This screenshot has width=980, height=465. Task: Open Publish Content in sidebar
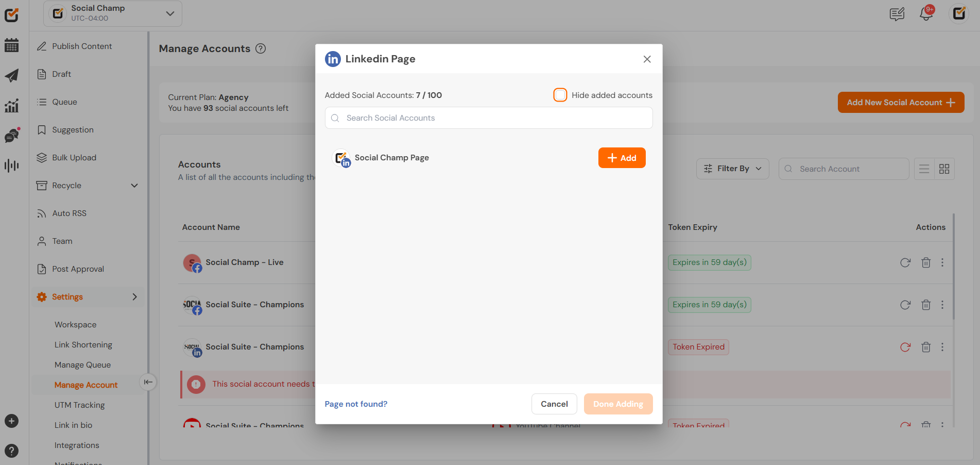click(x=82, y=46)
